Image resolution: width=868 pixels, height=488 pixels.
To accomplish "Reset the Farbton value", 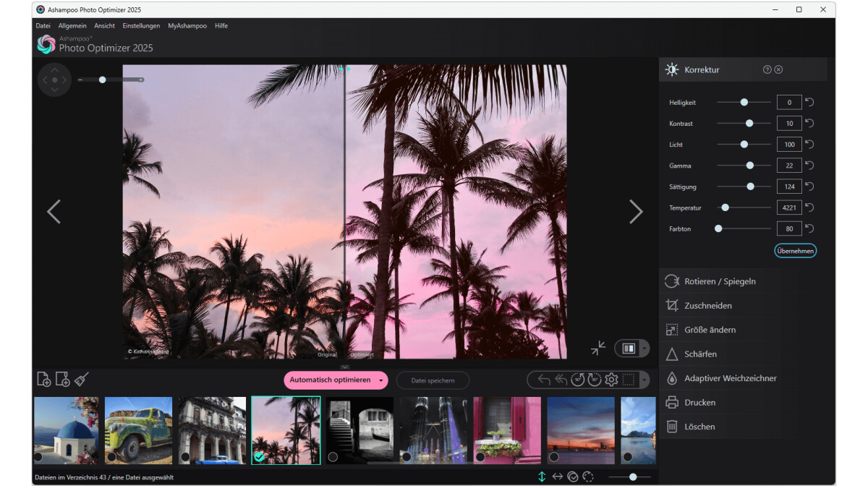I will pyautogui.click(x=809, y=228).
